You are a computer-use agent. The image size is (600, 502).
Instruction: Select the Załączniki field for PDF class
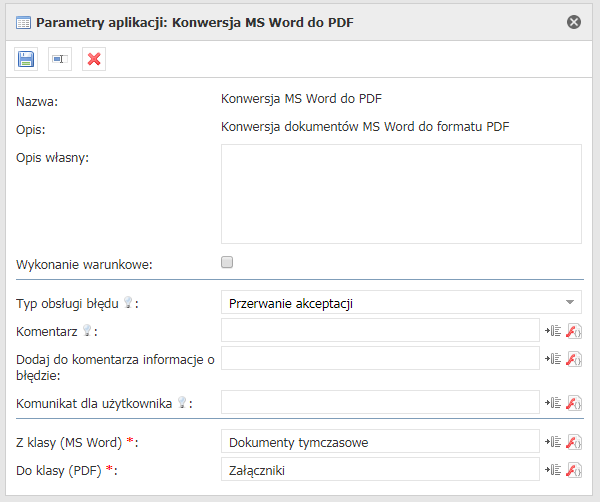[x=380, y=470]
